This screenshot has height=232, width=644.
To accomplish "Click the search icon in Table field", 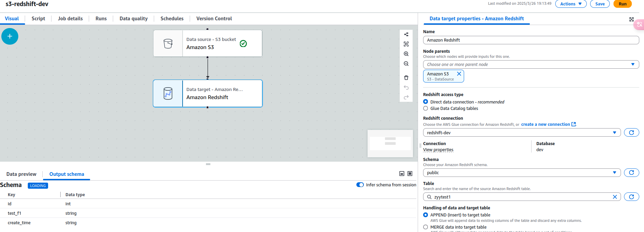I will [x=429, y=197].
